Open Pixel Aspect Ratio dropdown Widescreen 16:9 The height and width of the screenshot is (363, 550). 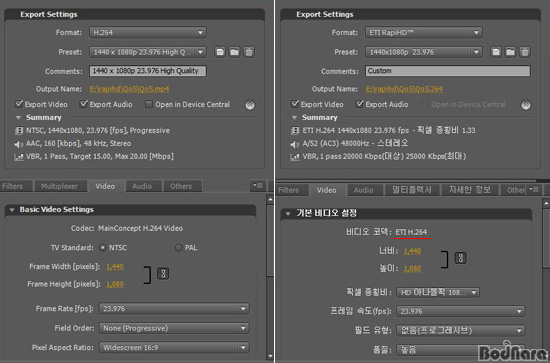174,348
